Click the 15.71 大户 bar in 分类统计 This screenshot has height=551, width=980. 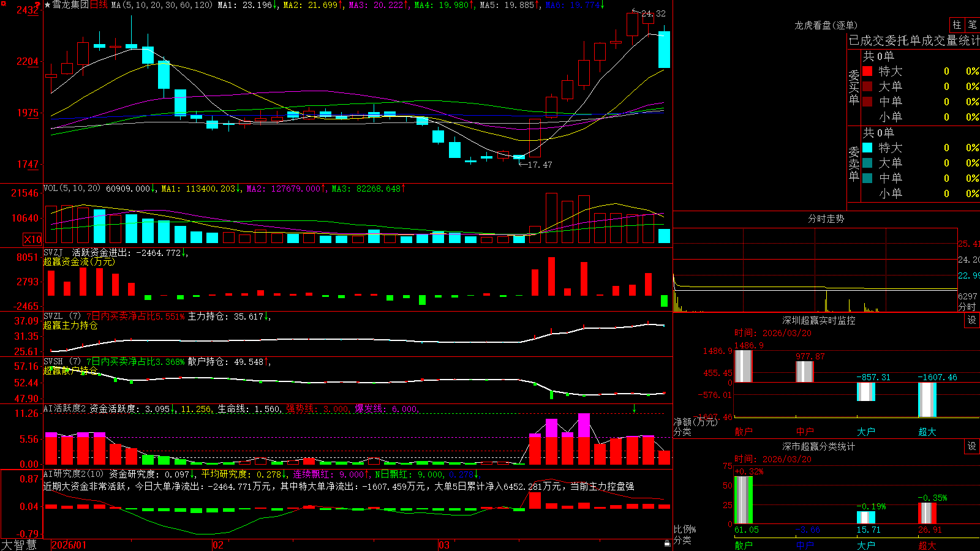click(865, 517)
